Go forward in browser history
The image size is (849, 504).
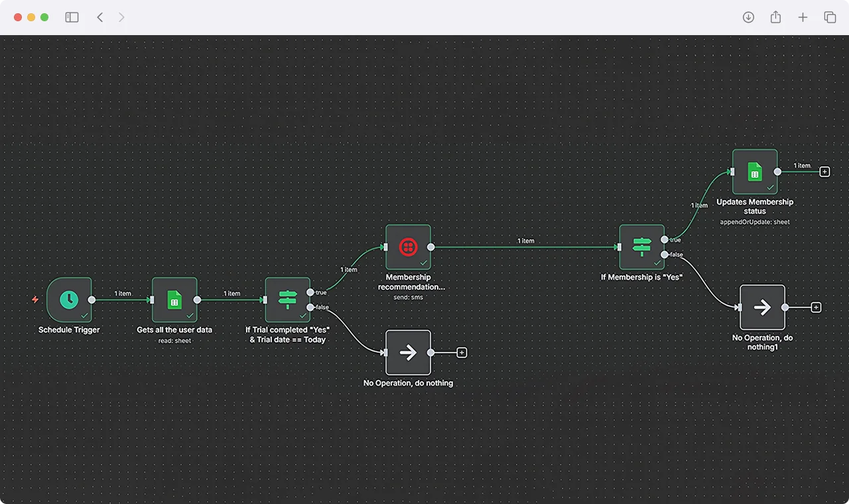121,17
